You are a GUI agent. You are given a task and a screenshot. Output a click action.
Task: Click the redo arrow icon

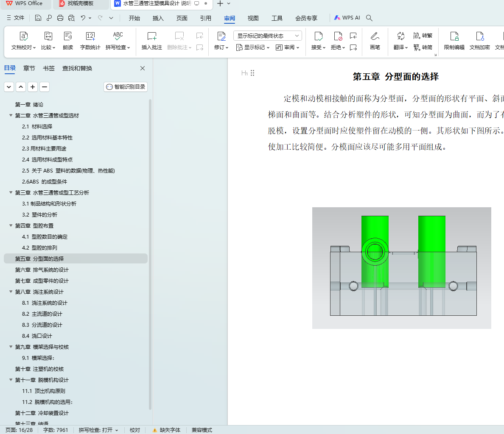point(100,18)
